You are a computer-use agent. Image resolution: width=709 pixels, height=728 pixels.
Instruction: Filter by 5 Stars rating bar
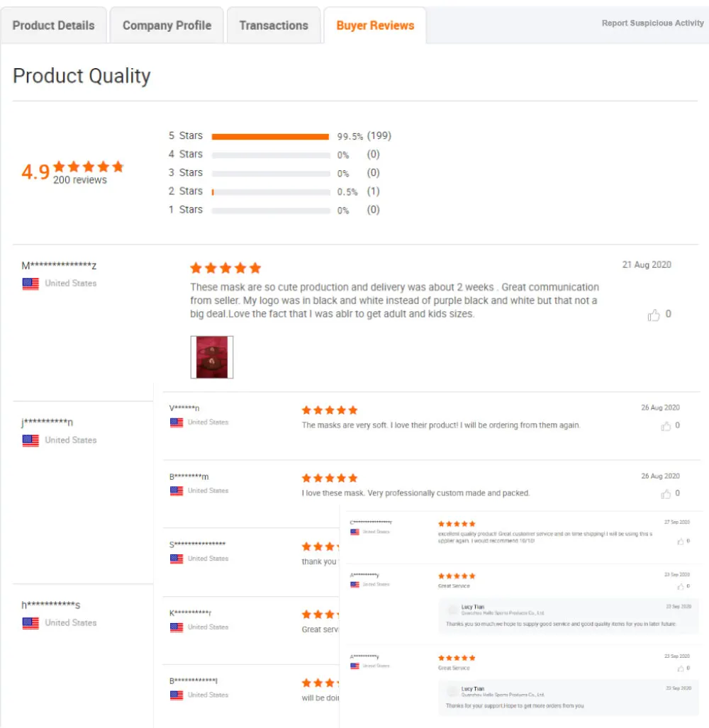270,137
